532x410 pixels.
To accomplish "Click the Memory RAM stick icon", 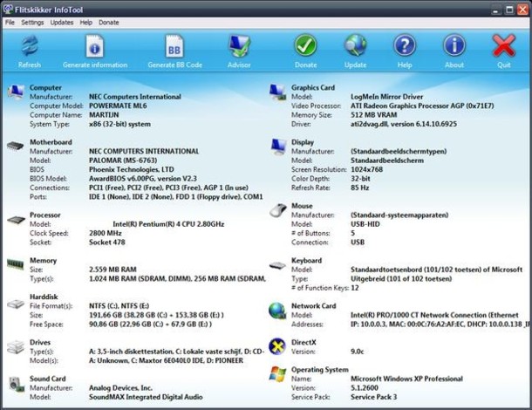I will pos(16,263).
